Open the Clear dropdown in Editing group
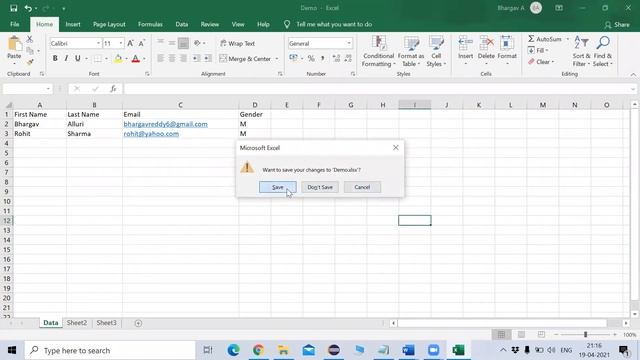This screenshot has height=360, width=640. (x=541, y=62)
